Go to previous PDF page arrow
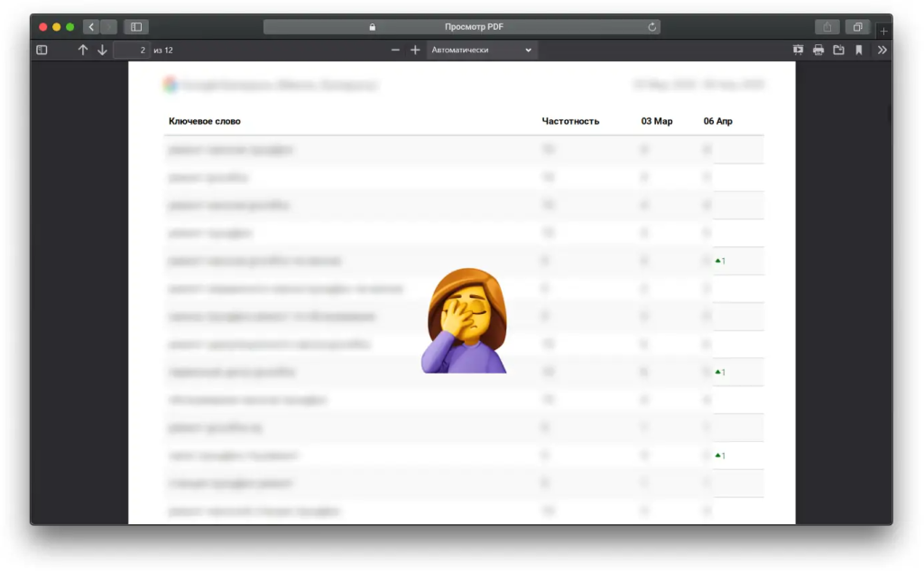 click(83, 51)
